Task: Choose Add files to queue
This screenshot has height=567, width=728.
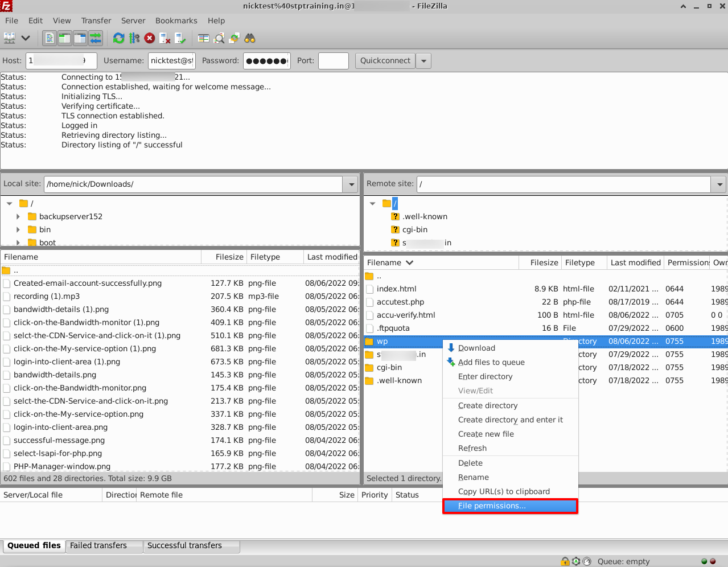Action: tap(511, 362)
